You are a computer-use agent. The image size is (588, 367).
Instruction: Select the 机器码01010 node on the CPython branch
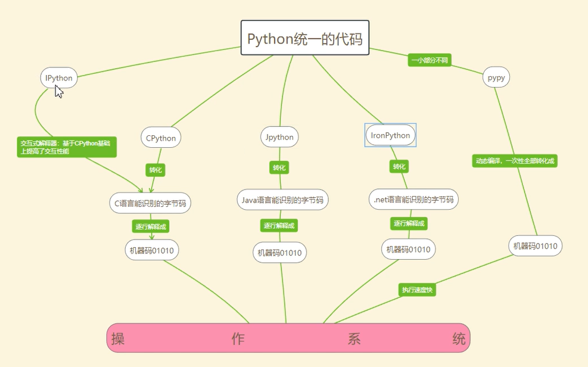click(152, 250)
